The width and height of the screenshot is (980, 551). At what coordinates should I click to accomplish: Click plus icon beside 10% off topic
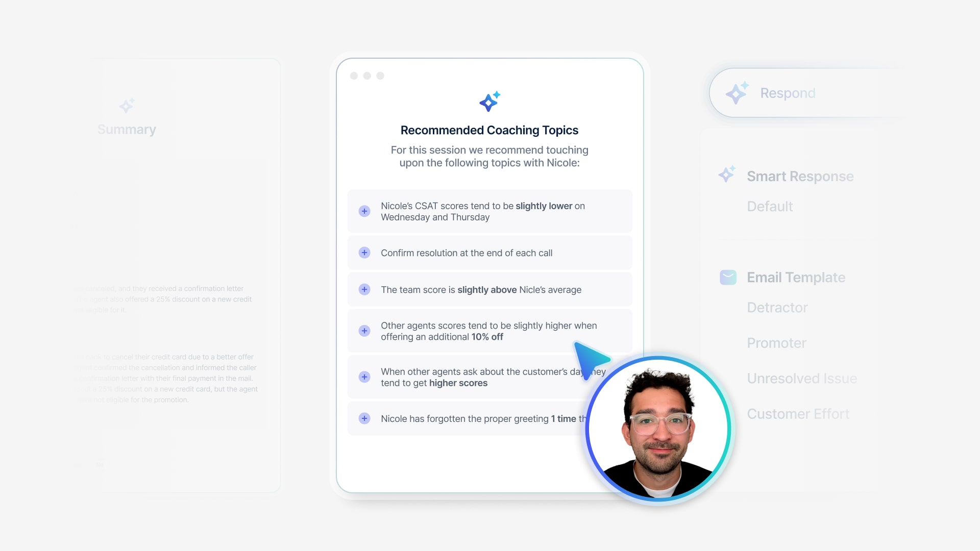[364, 331]
